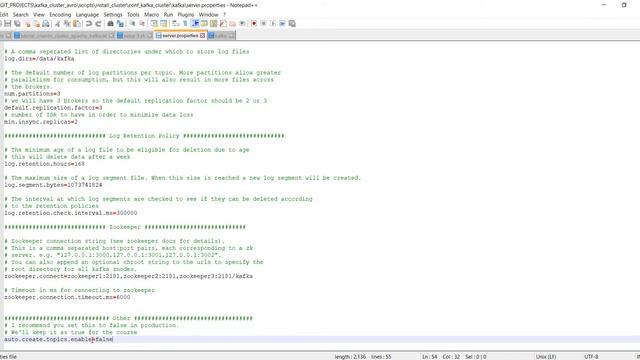
Task: Click the log.segment.bytes=1073741824 line
Action: click(x=53, y=185)
